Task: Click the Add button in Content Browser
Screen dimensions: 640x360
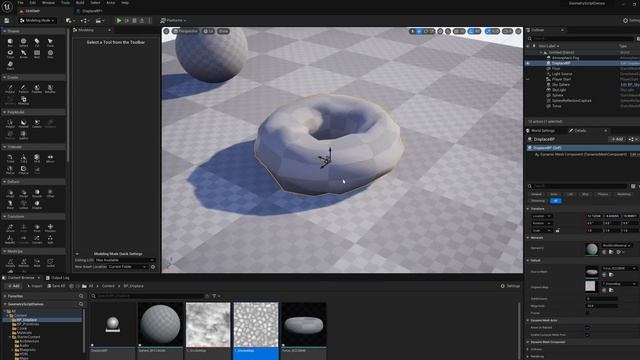Action: coord(13,286)
